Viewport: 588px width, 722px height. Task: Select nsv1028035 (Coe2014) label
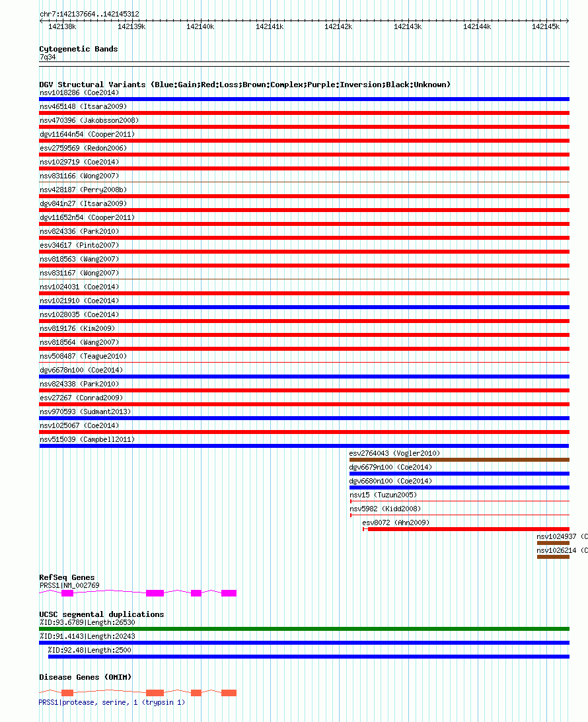point(79,314)
